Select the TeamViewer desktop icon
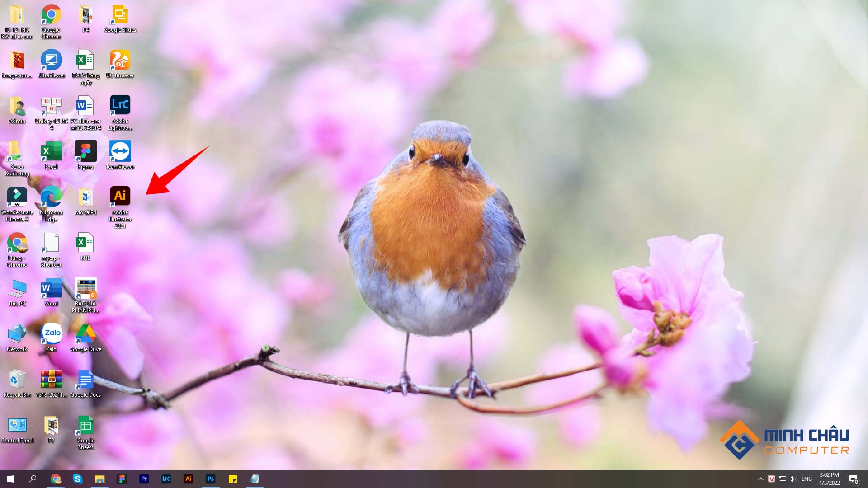This screenshot has width=868, height=488. [x=120, y=155]
